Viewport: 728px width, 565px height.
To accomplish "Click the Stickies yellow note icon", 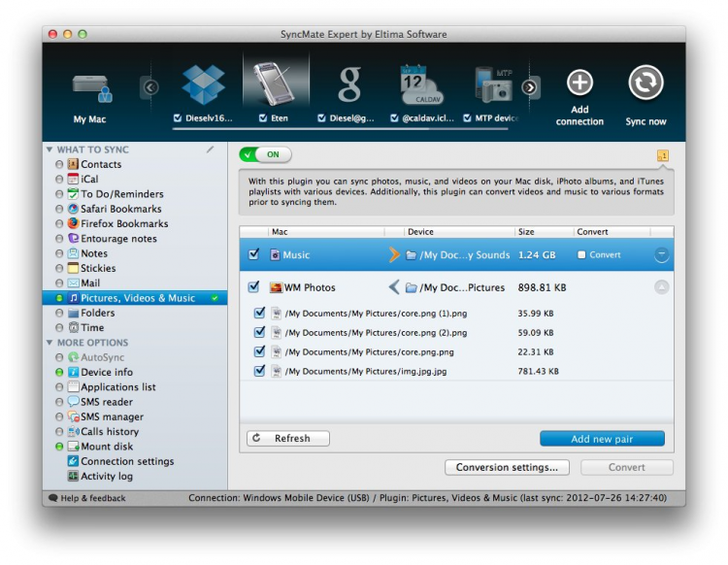I will click(x=73, y=268).
